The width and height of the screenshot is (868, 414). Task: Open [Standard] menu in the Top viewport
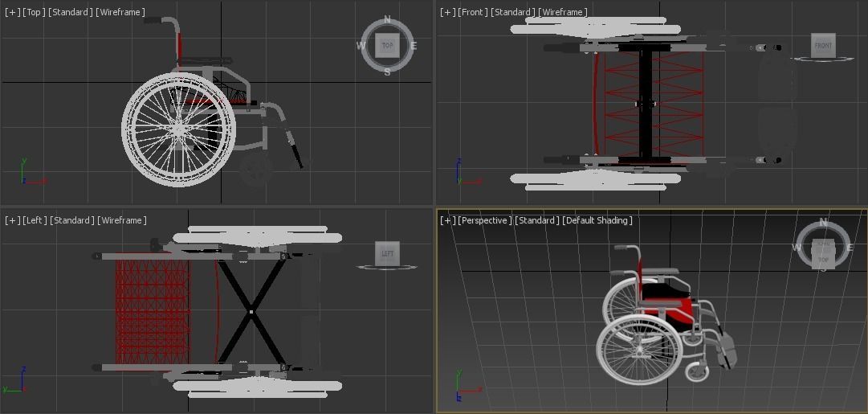tap(71, 11)
